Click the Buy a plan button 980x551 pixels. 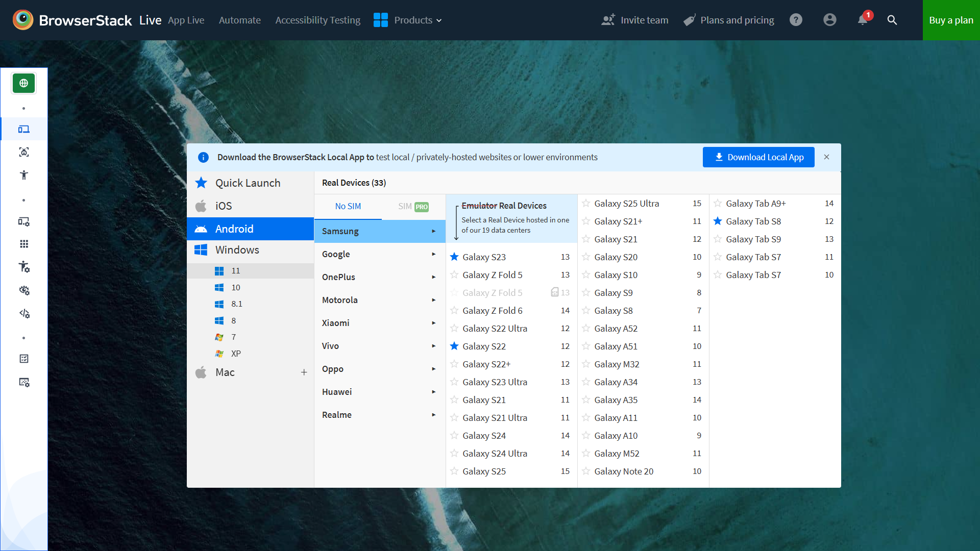tap(951, 20)
